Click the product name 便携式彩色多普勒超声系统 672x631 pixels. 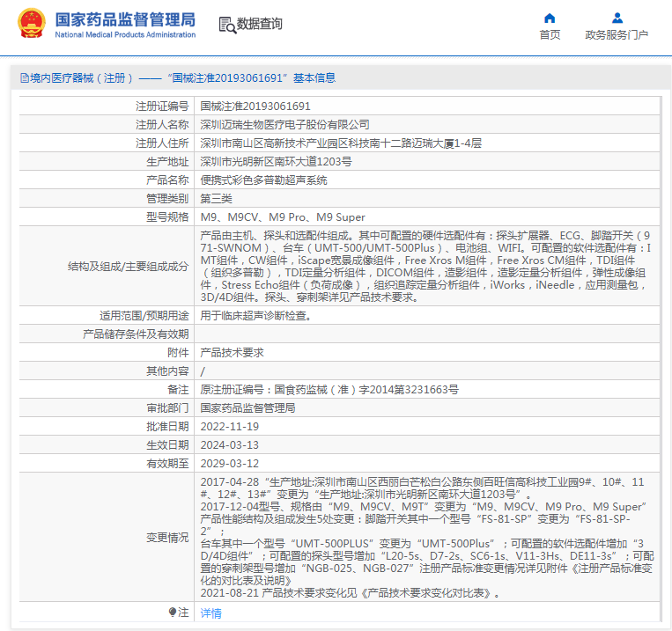coord(263,180)
